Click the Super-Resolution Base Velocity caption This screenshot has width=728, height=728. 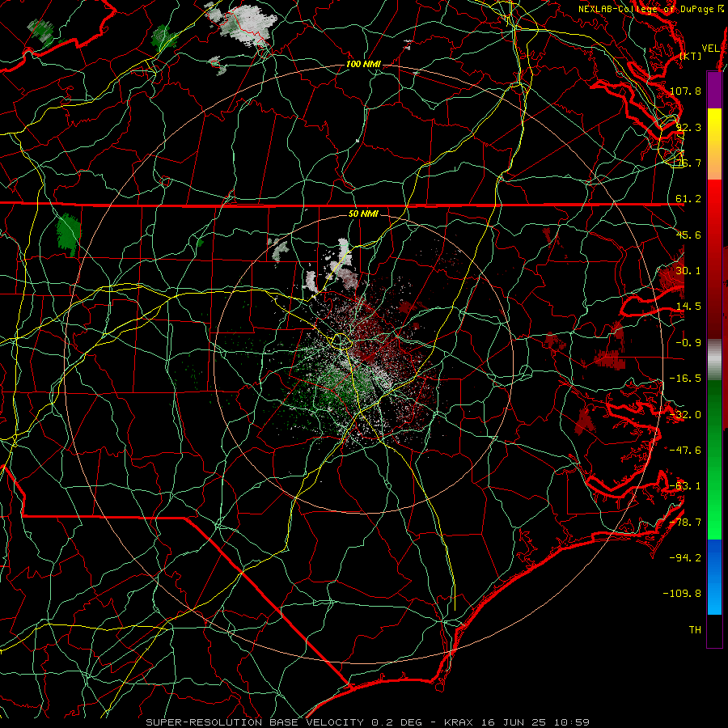pyautogui.click(x=367, y=722)
